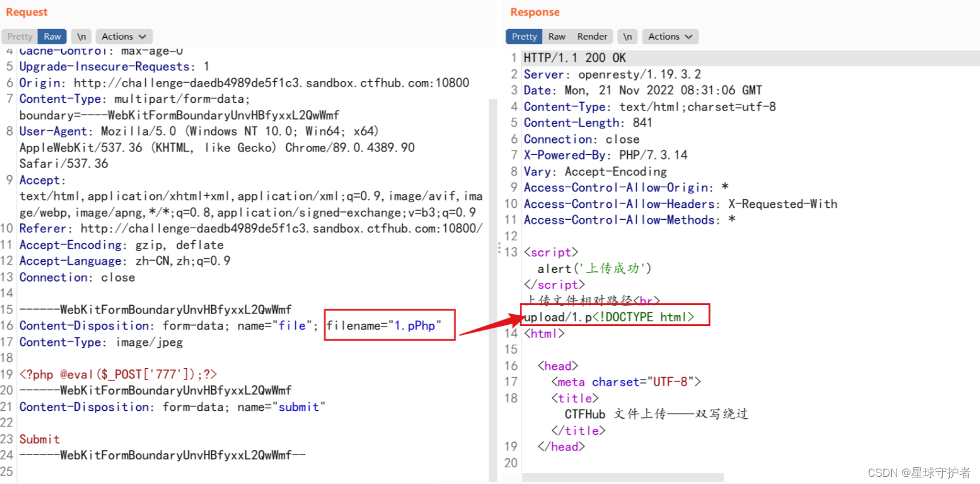This screenshot has height=484, width=980.
Task: Click the meta charset="UTF-8" line
Action: pyautogui.click(x=626, y=382)
